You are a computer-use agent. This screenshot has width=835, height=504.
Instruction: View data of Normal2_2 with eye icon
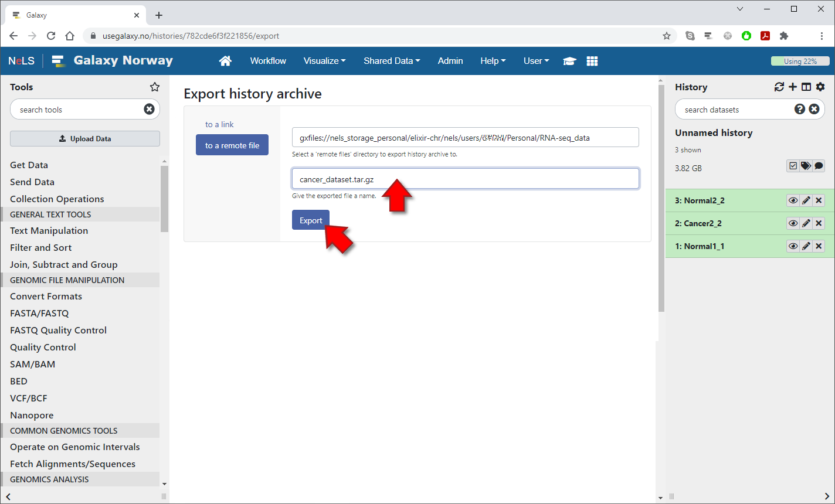793,200
